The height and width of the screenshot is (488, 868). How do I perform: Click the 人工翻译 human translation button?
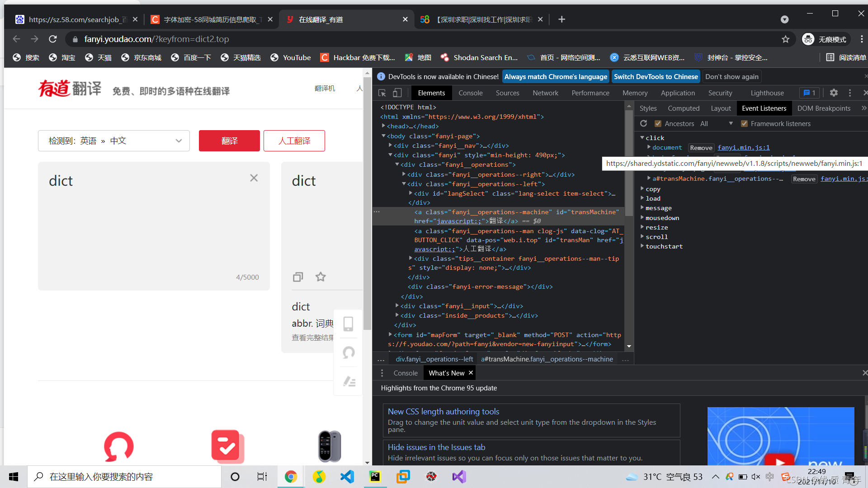[x=294, y=141]
